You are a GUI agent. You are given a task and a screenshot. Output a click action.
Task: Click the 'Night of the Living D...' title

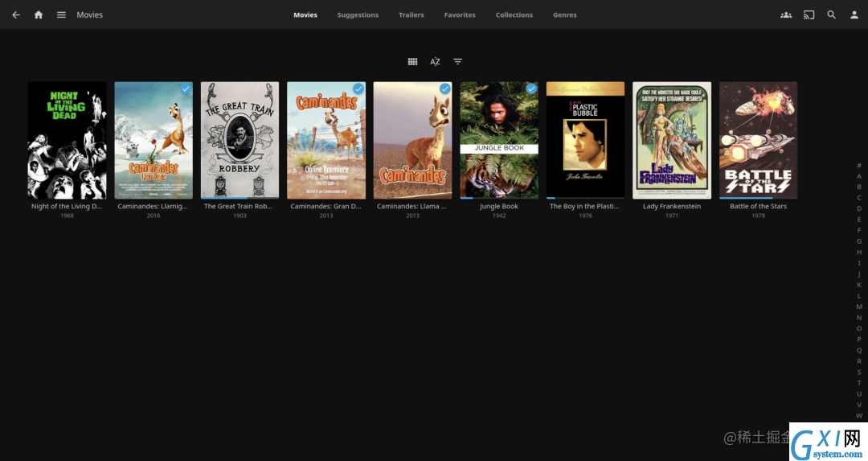(x=67, y=206)
